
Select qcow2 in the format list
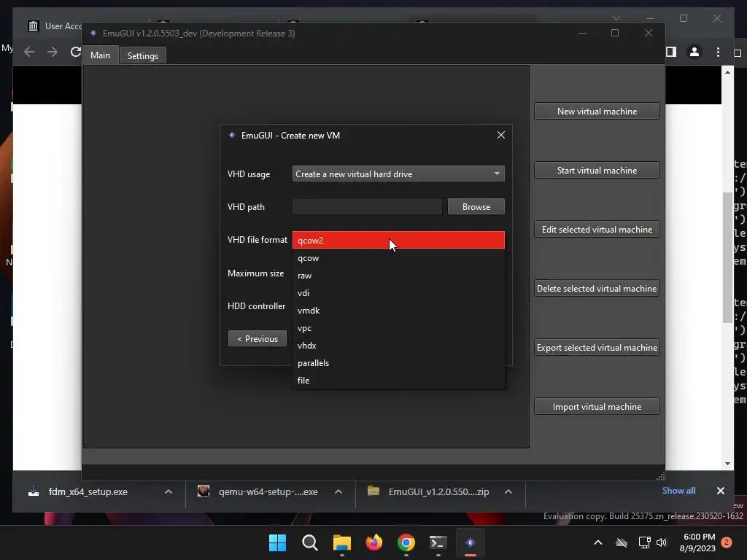(x=398, y=240)
